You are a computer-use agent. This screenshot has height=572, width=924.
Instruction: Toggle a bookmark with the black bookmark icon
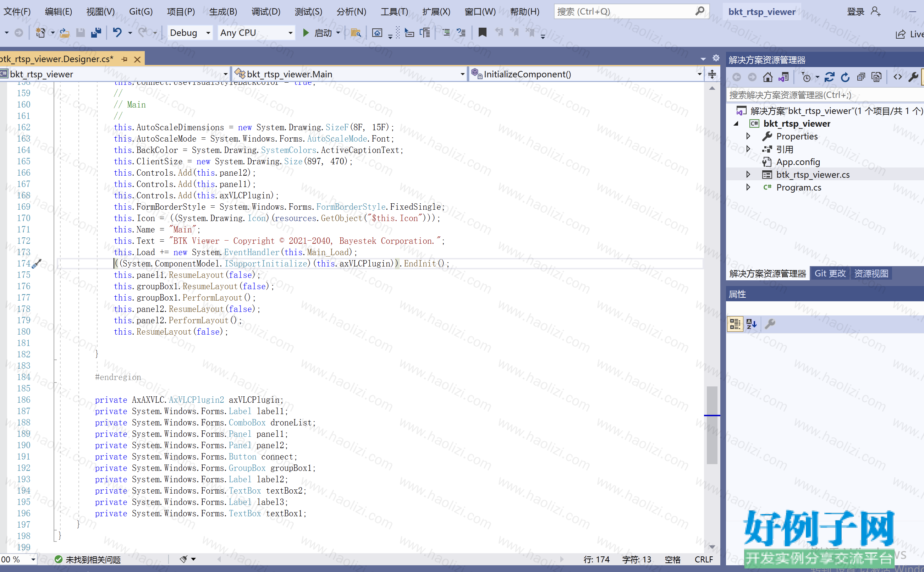[x=482, y=33]
